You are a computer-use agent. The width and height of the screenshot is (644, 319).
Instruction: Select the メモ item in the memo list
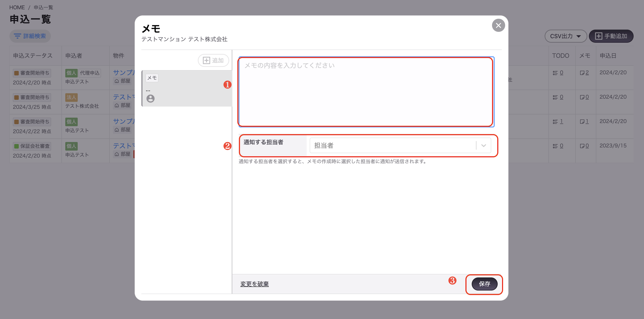[187, 88]
